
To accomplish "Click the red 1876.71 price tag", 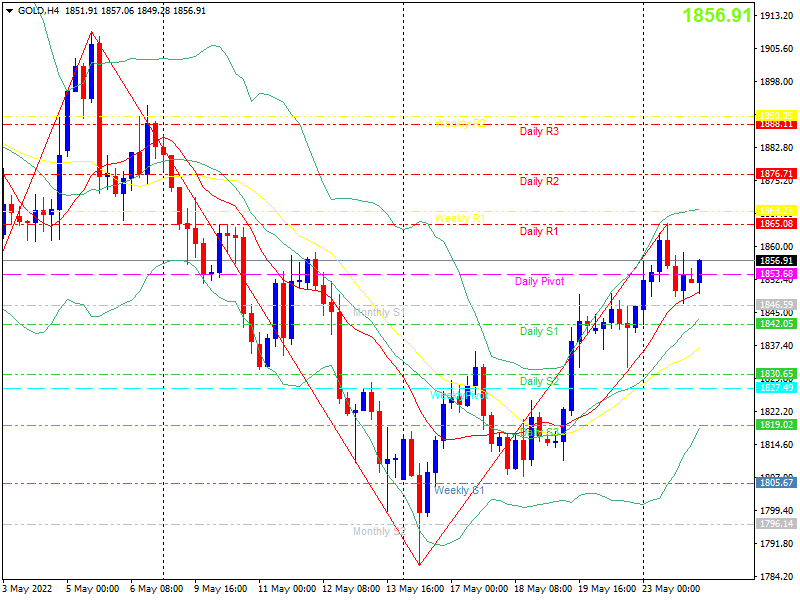I will click(776, 174).
